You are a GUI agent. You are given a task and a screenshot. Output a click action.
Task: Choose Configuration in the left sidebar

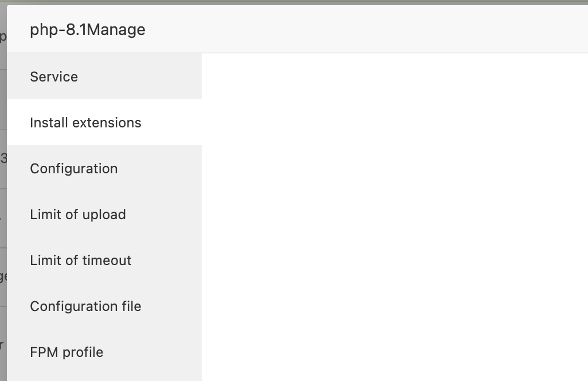point(74,169)
